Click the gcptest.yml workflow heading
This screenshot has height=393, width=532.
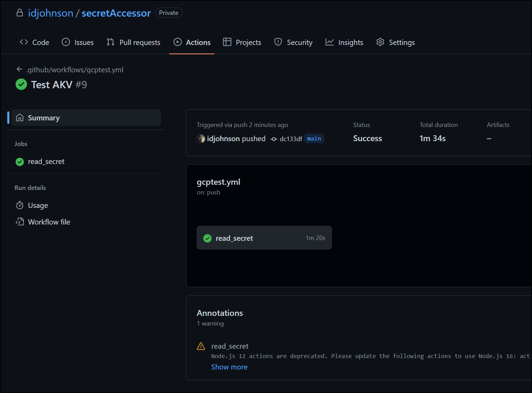[x=219, y=182]
